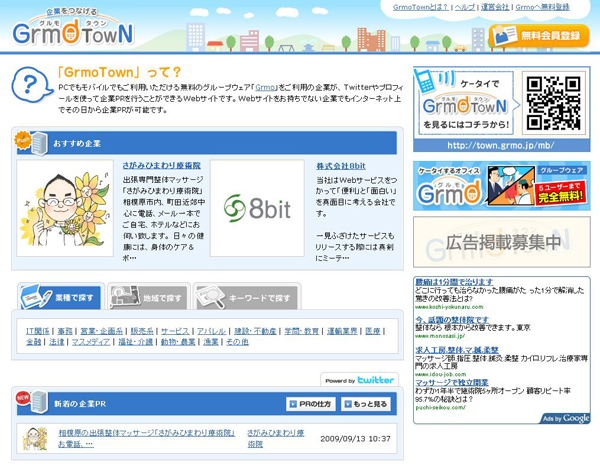Screen dimensions: 600x465
Task: Open the 今、話題の整体院です ad link
Action: point(452,319)
